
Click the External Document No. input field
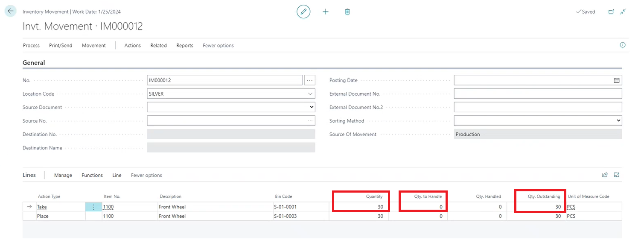(538, 94)
